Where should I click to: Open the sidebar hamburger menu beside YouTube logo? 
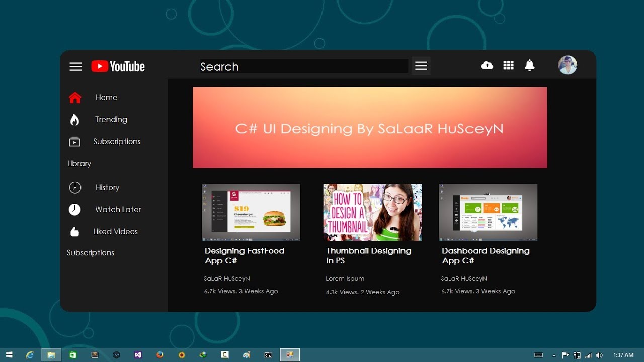(x=75, y=66)
